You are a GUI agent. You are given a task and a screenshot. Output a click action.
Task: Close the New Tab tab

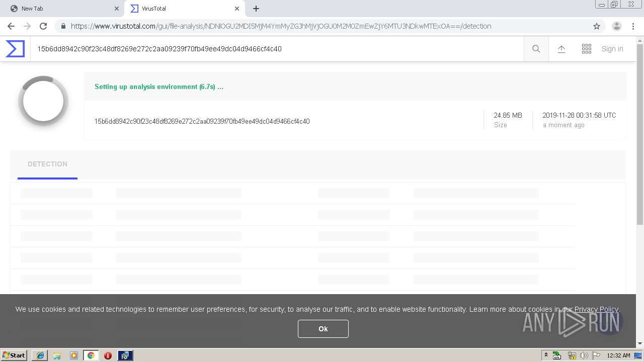[x=117, y=9]
